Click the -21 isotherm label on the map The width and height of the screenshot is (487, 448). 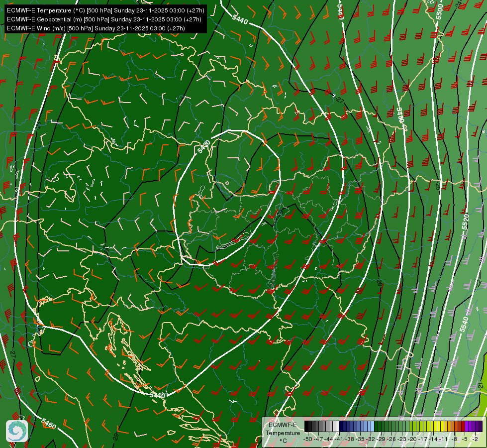(481, 386)
